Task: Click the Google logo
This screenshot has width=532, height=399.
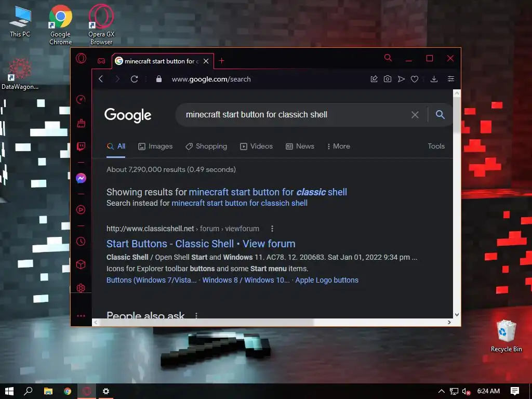Action: click(128, 115)
